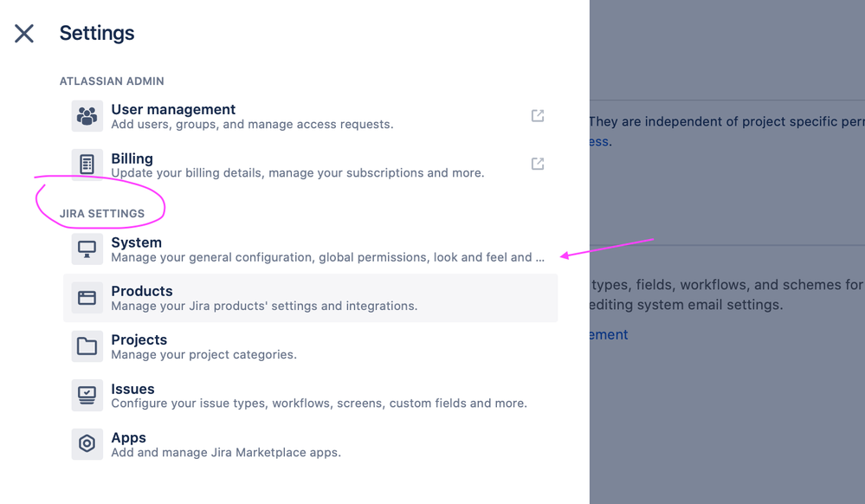Screen dimensions: 865x504
Task: Click the 'Configure your issue types, workflows' description
Action: 319,403
